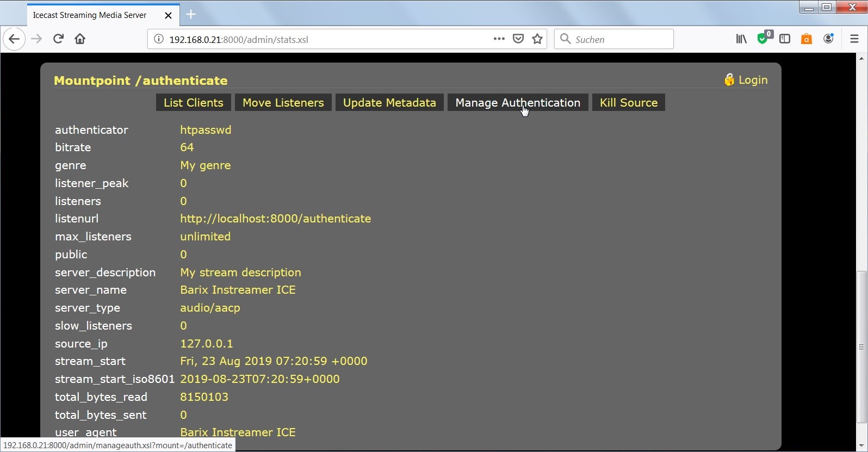Open the Firefox hamburger menu
The height and width of the screenshot is (452, 868).
point(854,39)
